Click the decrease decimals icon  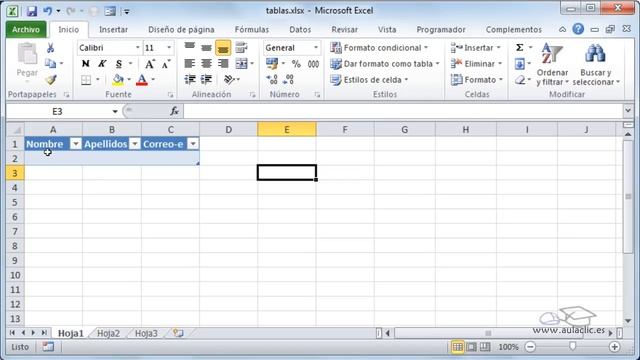[x=288, y=80]
